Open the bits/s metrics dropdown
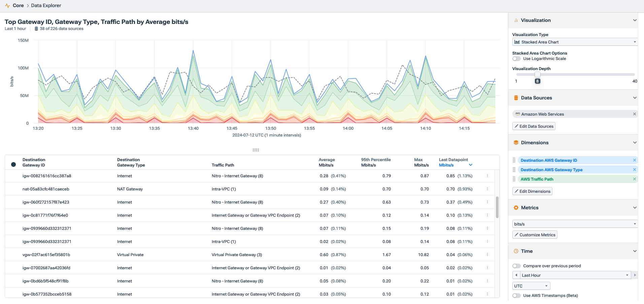Viewport: 644px width, 304px height. [x=575, y=224]
